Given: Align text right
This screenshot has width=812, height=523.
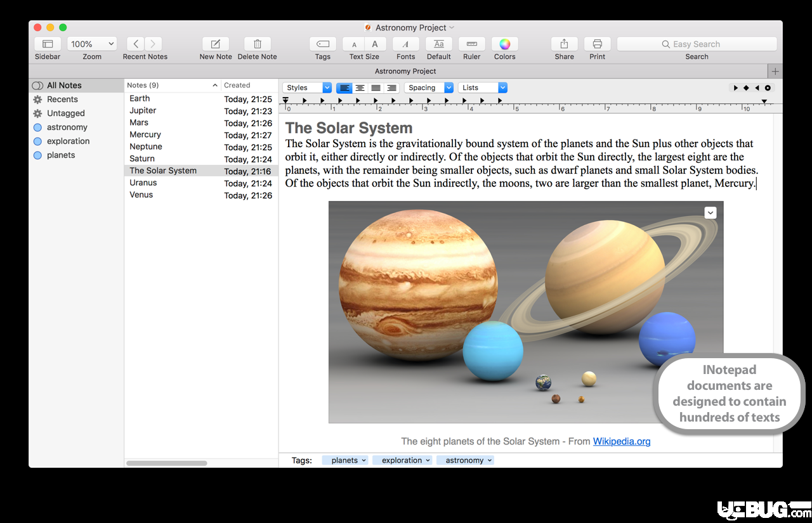Looking at the screenshot, I should tap(392, 87).
